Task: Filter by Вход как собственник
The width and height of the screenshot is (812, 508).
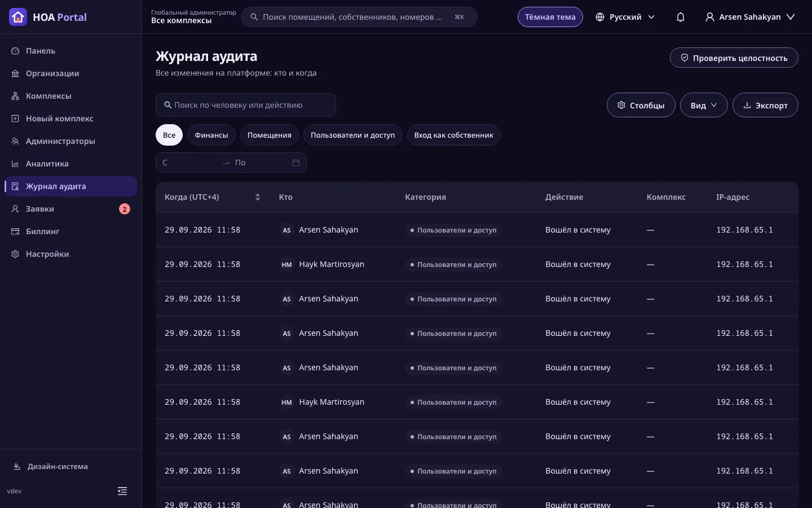Action: pyautogui.click(x=454, y=135)
